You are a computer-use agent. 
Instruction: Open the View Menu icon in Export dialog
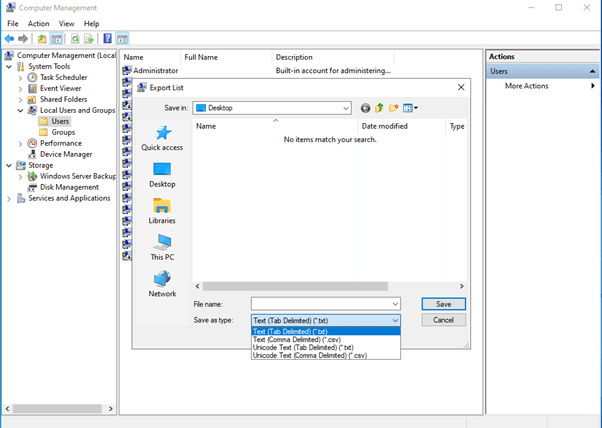(x=410, y=108)
